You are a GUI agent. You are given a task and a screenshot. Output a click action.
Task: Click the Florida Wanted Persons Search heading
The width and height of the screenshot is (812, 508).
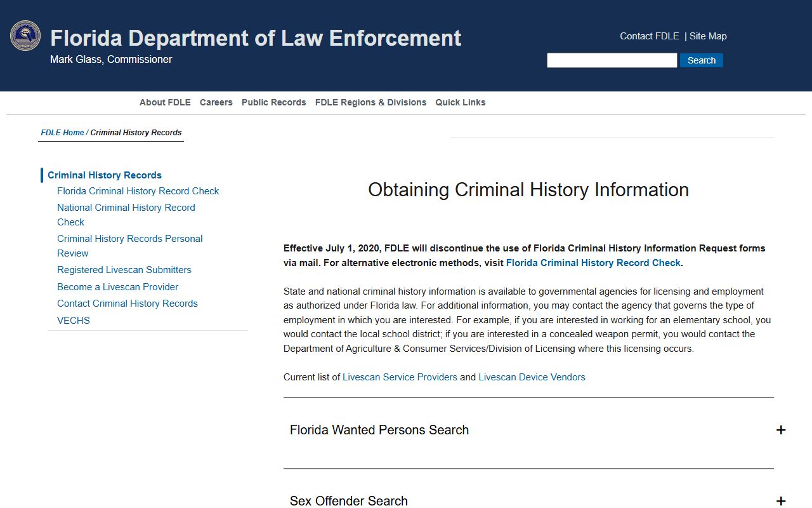tap(379, 430)
